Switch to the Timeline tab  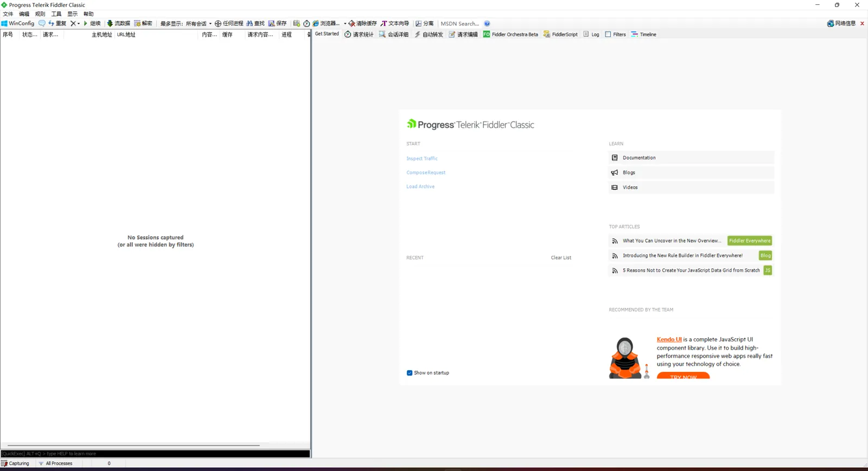point(644,34)
